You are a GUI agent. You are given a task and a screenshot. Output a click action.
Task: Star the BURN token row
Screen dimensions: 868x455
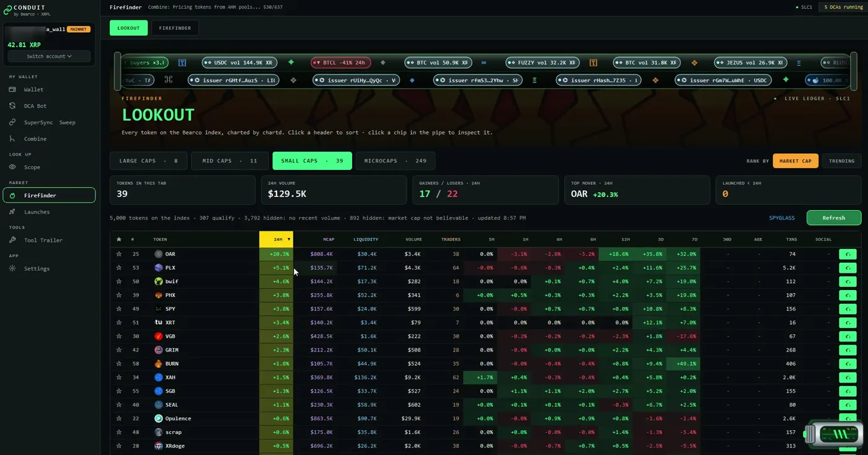tap(118, 364)
